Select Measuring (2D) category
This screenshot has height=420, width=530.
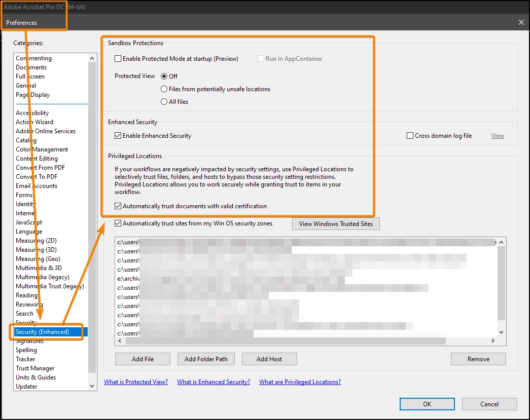pos(36,240)
